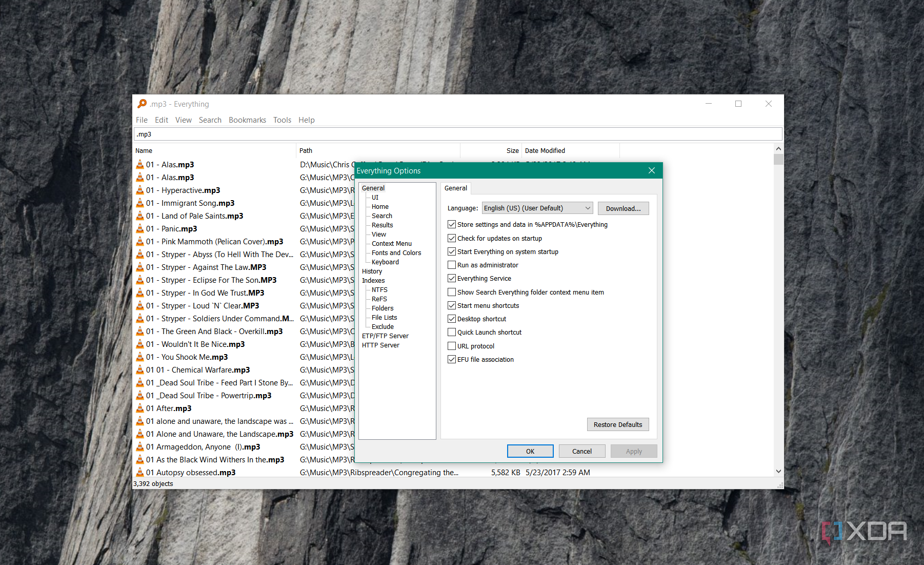Image resolution: width=924 pixels, height=565 pixels.
Task: Click the VLC icon beside 01 After.mp3
Action: click(x=140, y=408)
